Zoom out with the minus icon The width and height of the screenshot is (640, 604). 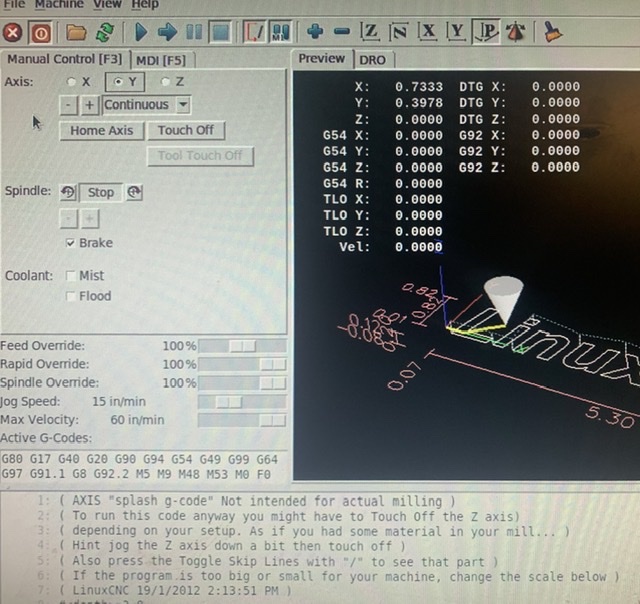click(x=342, y=31)
